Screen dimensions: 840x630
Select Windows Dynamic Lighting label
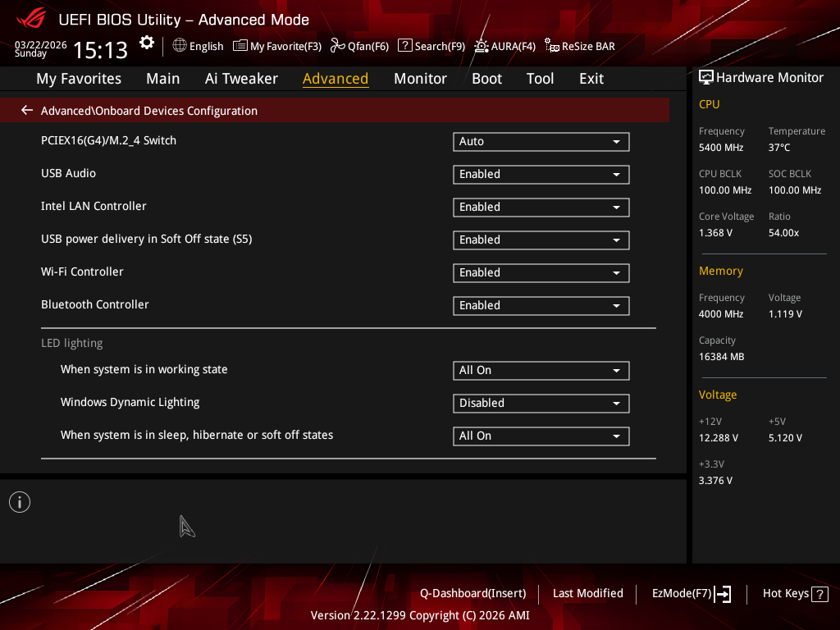click(x=130, y=402)
